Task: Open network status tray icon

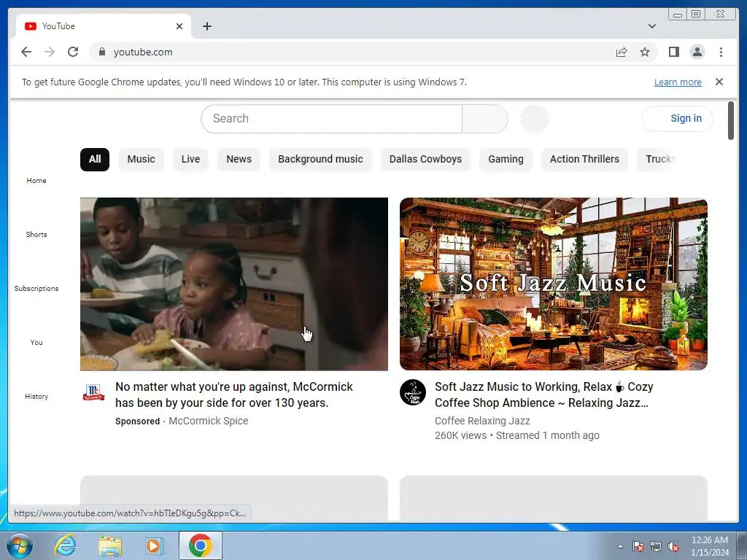Action: pos(656,546)
